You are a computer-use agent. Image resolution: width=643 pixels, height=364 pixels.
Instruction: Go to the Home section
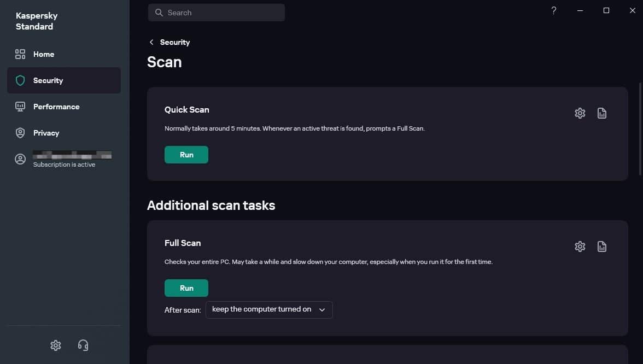point(43,54)
